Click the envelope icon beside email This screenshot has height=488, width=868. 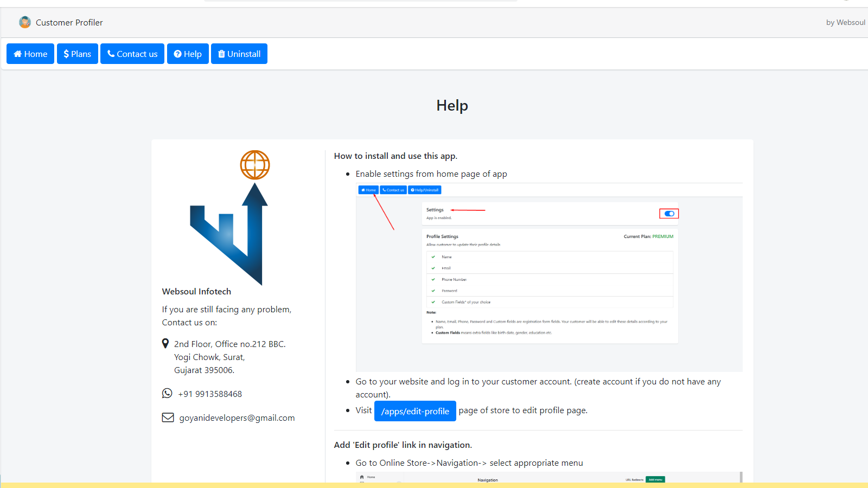click(x=168, y=418)
